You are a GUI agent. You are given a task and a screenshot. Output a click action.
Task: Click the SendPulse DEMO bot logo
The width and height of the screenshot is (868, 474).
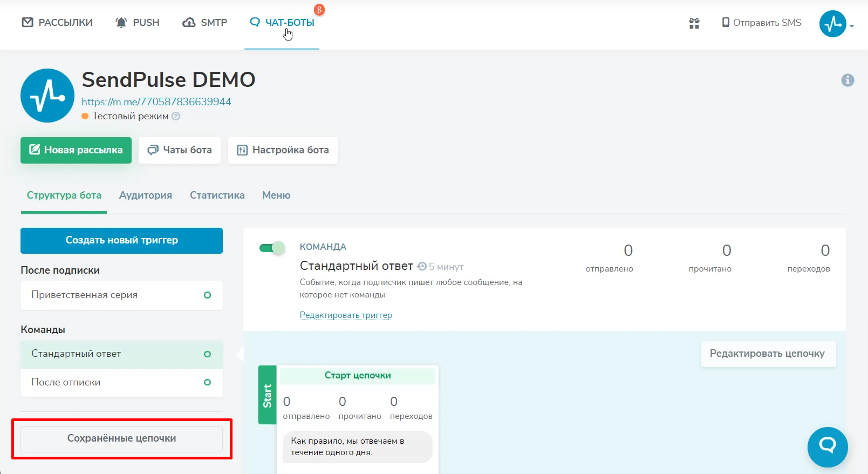point(47,96)
